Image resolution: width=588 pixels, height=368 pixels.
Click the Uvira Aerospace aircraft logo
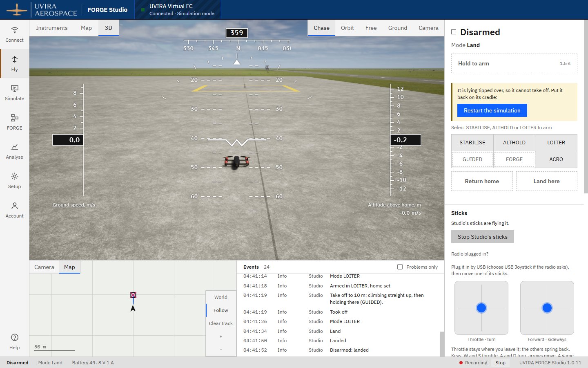click(x=17, y=10)
